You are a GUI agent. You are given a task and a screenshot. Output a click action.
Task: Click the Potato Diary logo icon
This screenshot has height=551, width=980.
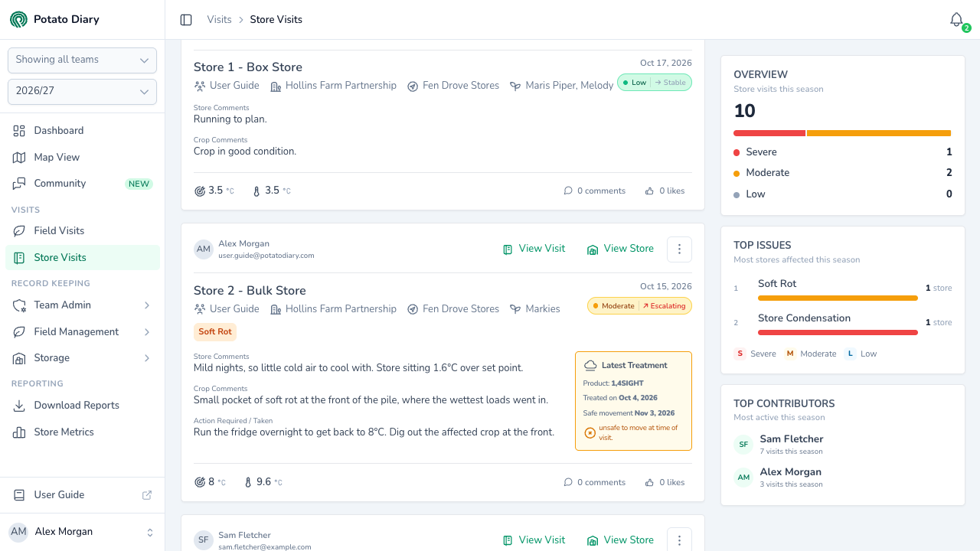tap(18, 19)
